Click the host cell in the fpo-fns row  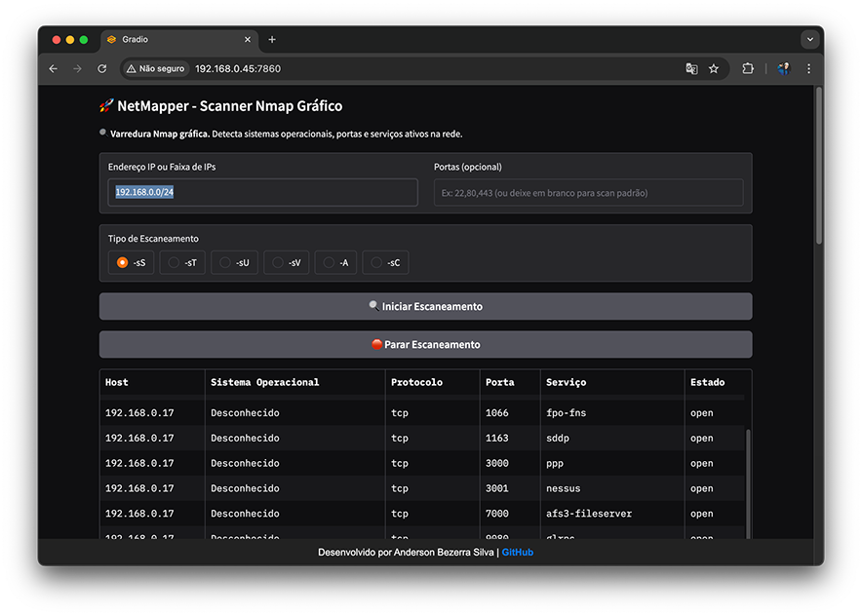tap(152, 412)
